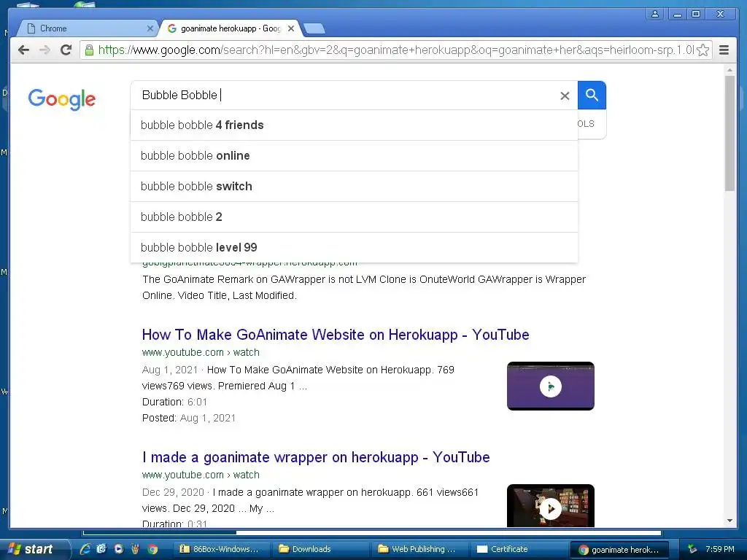747x560 pixels.
Task: Switch to the Certificate taskbar window
Action: tap(519, 549)
